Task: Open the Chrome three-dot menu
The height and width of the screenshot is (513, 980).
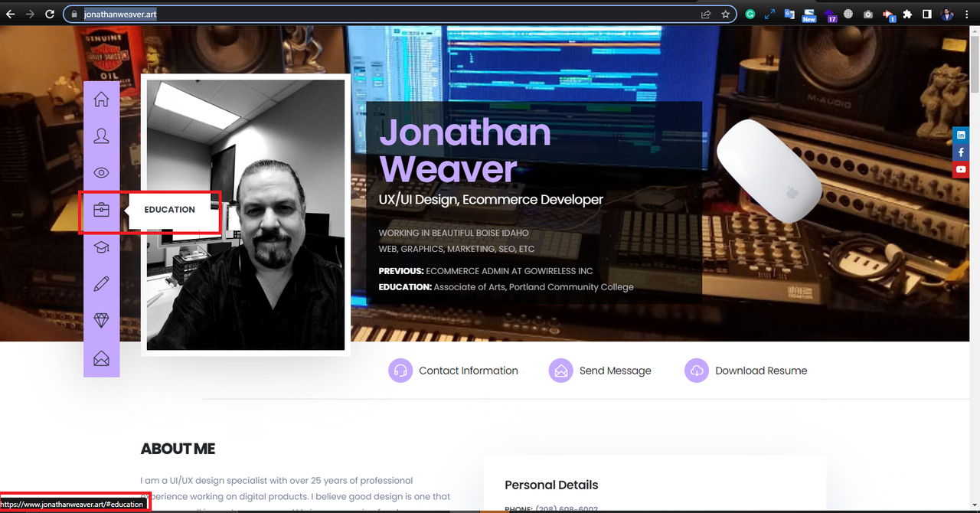Action: [x=968, y=14]
